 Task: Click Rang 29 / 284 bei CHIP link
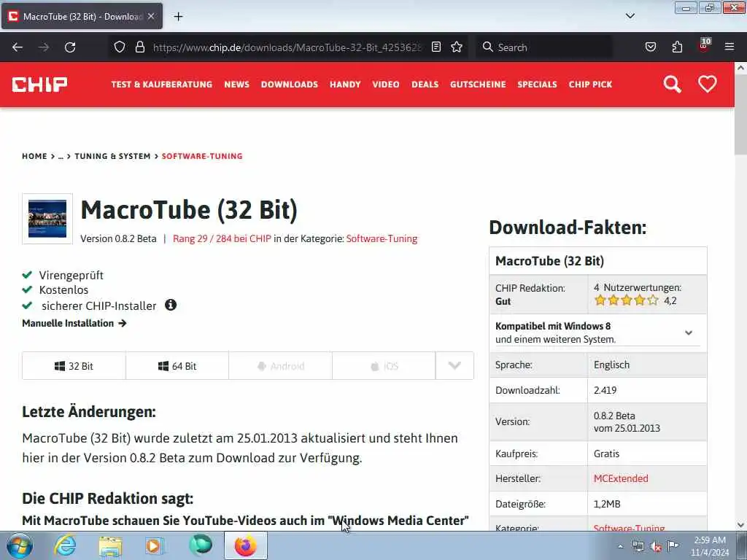click(x=222, y=238)
